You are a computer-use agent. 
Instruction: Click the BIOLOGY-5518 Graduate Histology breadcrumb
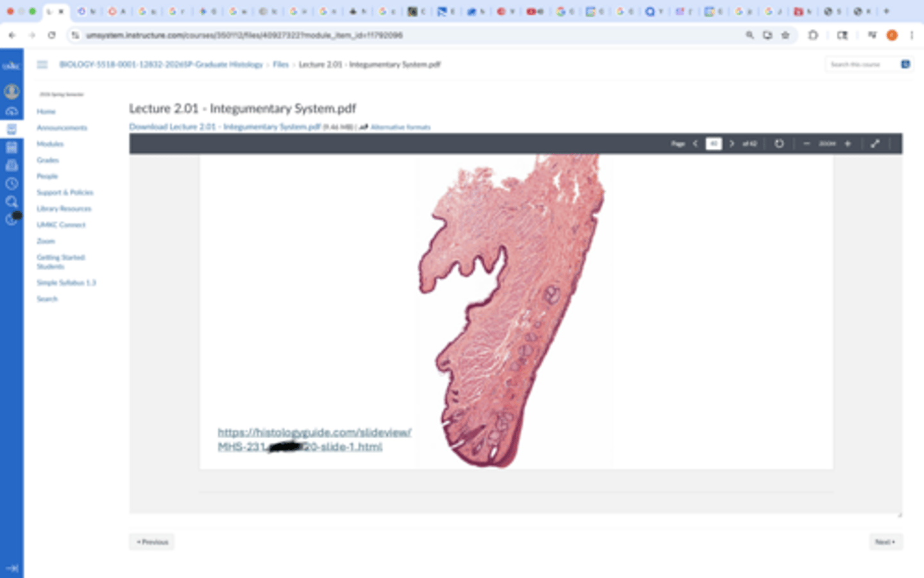coord(161,64)
